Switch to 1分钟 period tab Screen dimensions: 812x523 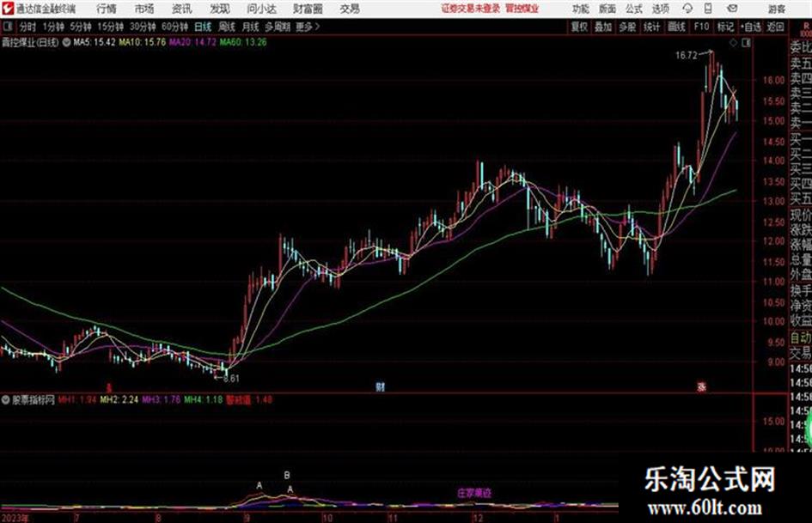point(52,27)
